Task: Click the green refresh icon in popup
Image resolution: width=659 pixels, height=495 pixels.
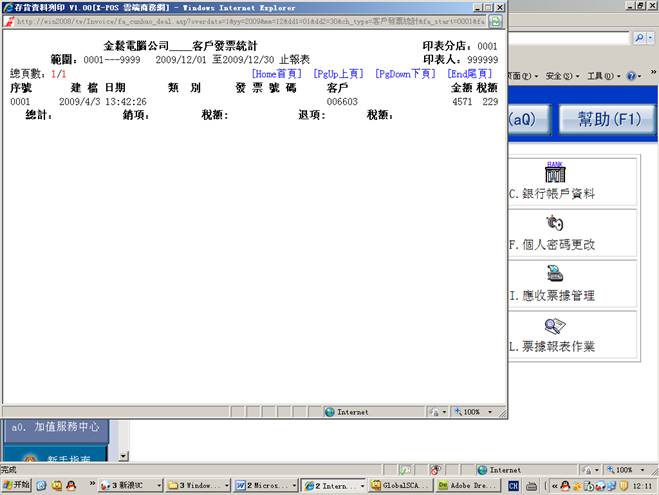Action: (x=495, y=20)
